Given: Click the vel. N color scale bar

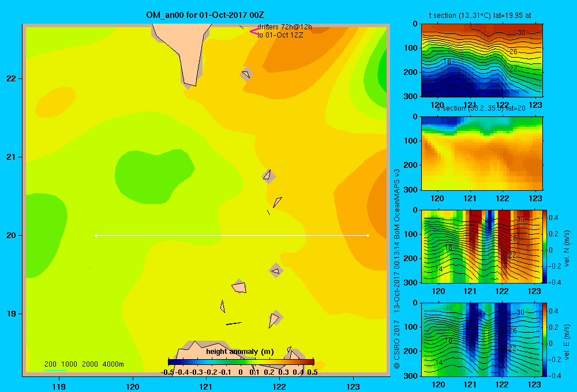Looking at the screenshot, I should click(545, 246).
